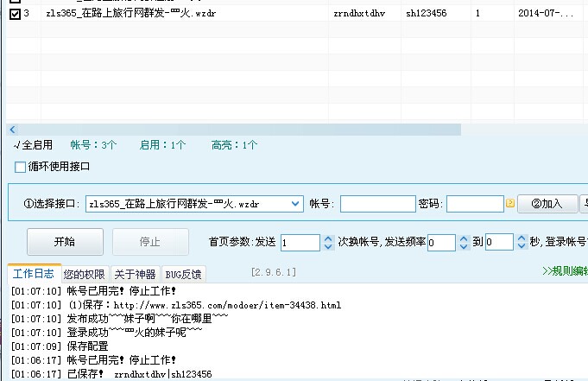Viewport: 588px width, 381px height.
Task: Decrease 发送频率 minimum with down arrow
Action: tap(464, 246)
